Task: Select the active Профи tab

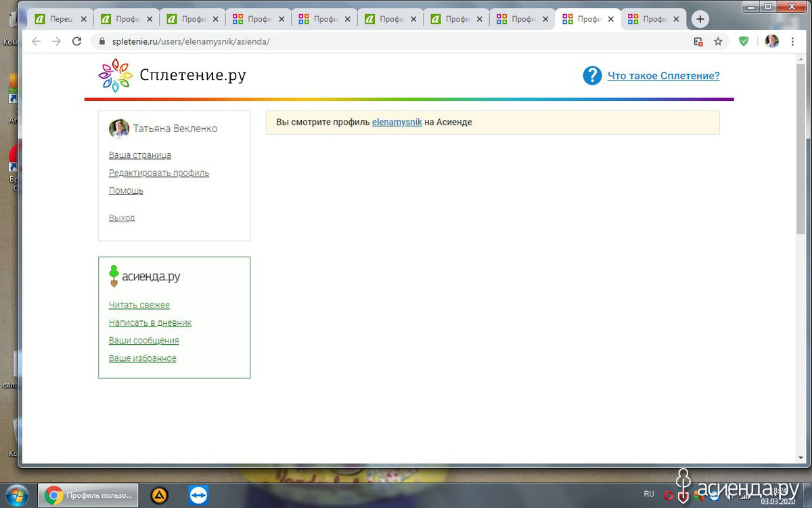Action: point(588,19)
